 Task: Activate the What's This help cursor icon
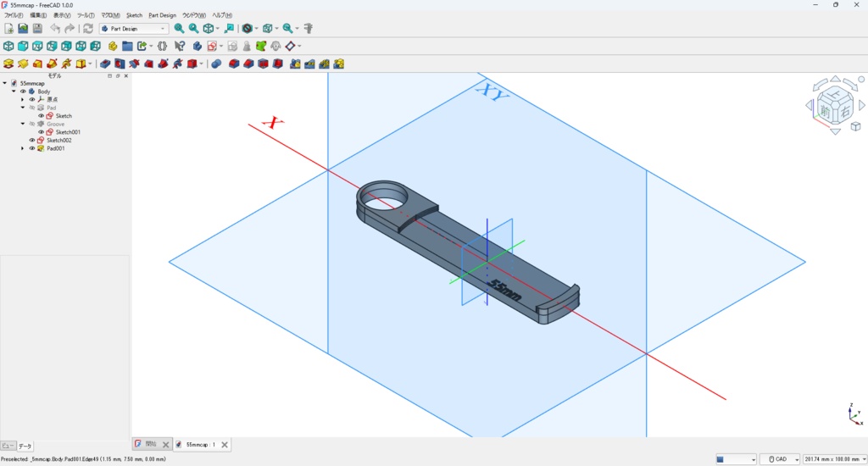(x=180, y=46)
